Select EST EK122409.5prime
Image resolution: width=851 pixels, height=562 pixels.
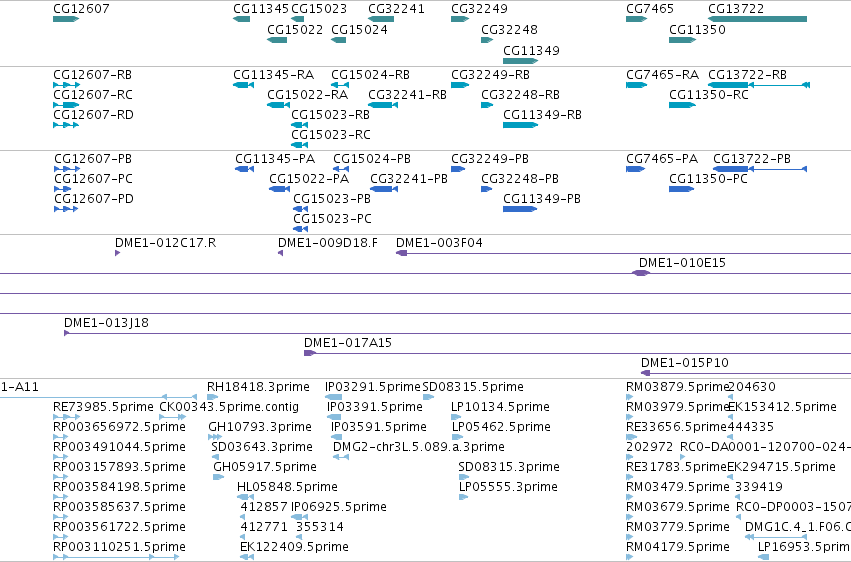pyautogui.click(x=294, y=547)
